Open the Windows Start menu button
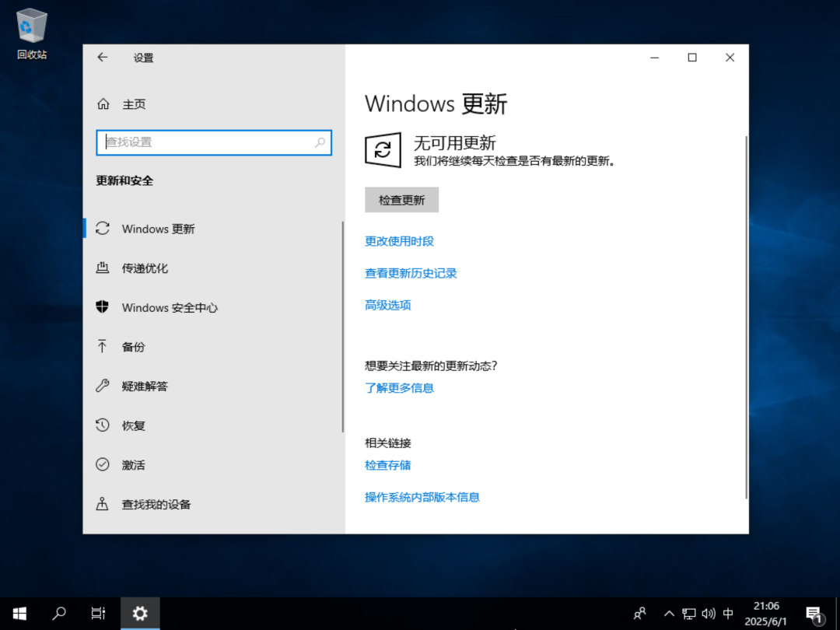This screenshot has height=630, width=840. click(19, 614)
